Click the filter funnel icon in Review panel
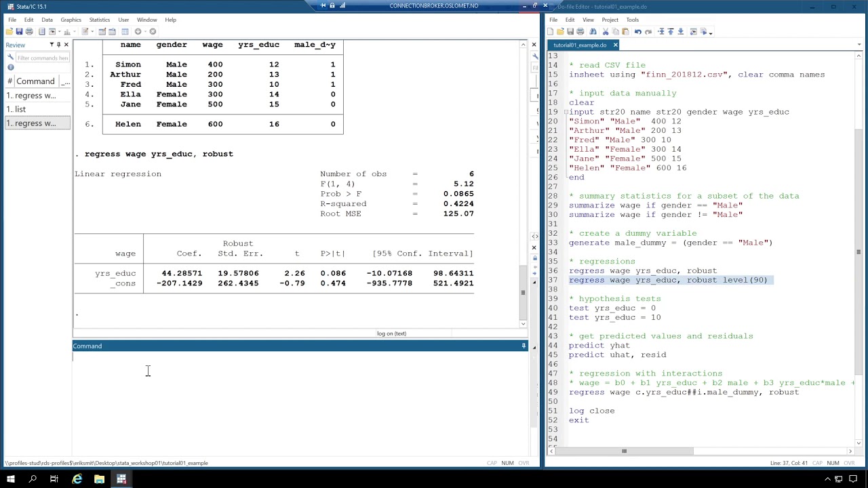The height and width of the screenshot is (488, 868). coord(52,45)
